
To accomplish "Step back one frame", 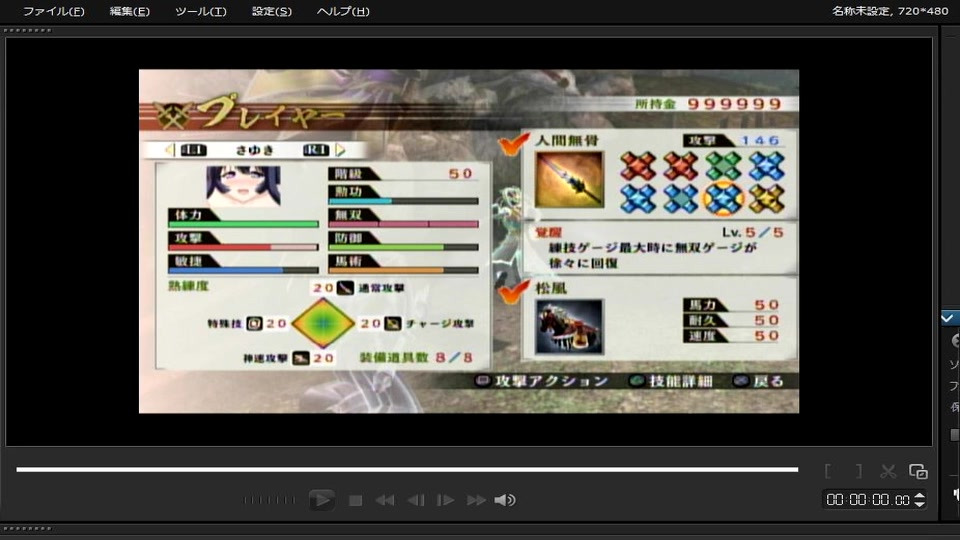I will (x=416, y=500).
